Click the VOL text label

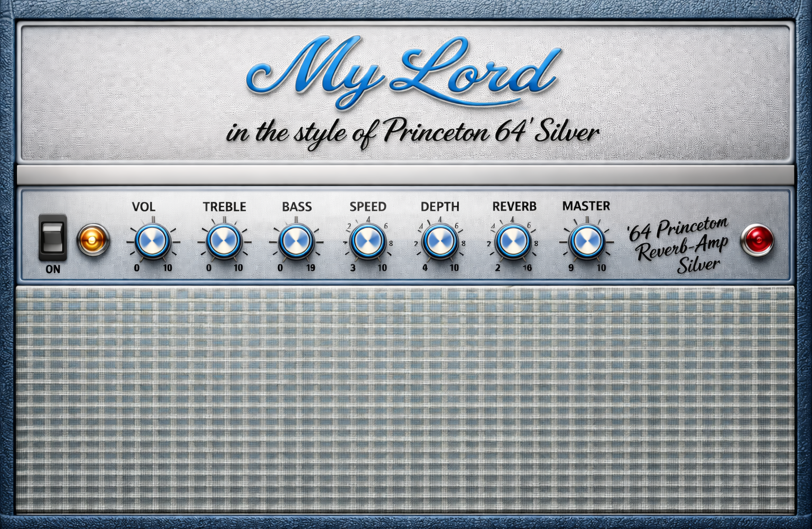pyautogui.click(x=143, y=207)
